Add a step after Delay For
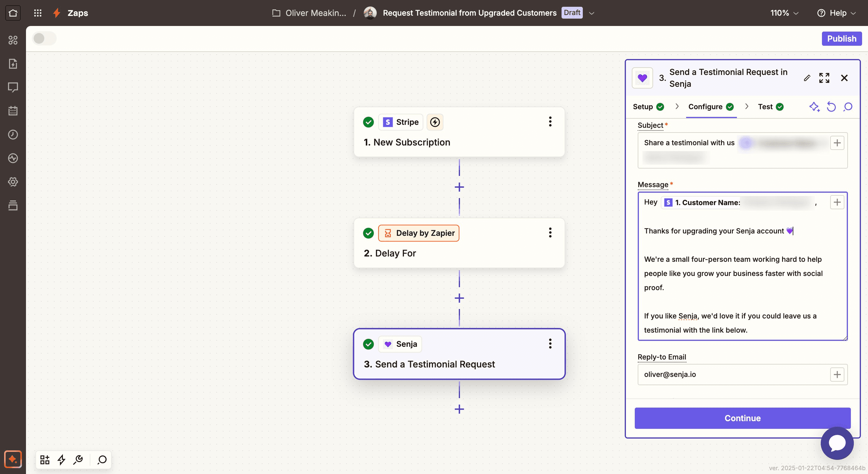Image resolution: width=868 pixels, height=474 pixels. [459, 298]
